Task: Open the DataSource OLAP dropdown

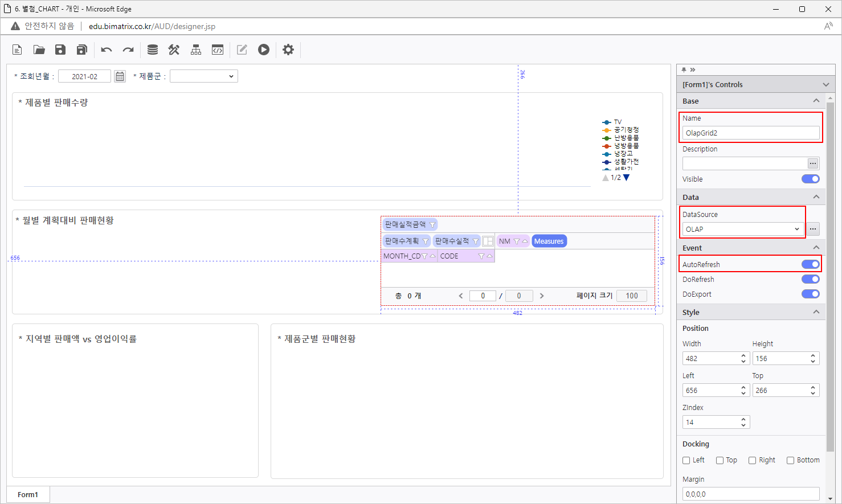Action: click(x=742, y=229)
